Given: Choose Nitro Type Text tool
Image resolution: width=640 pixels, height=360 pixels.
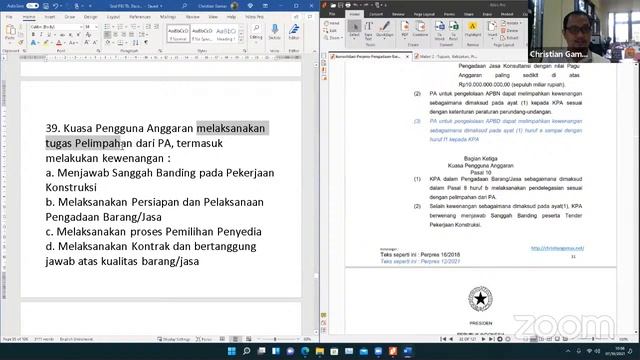Looking at the screenshot, I should pyautogui.click(x=369, y=30).
